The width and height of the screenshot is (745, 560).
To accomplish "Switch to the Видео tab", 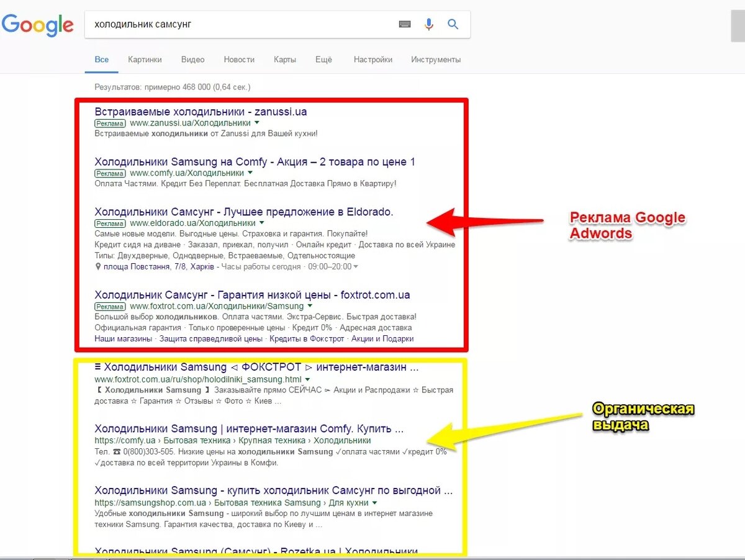I will pyautogui.click(x=193, y=60).
